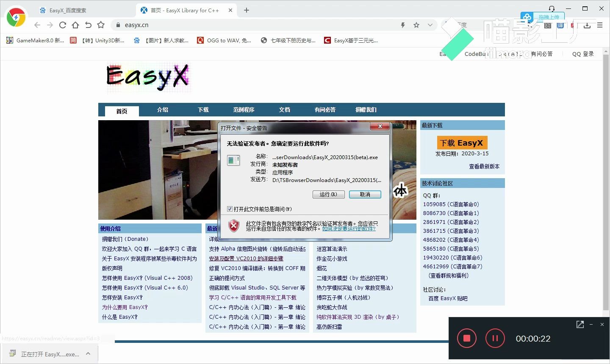
Task: Open the 新人求救 Baidu bookmark
Action: click(x=161, y=40)
